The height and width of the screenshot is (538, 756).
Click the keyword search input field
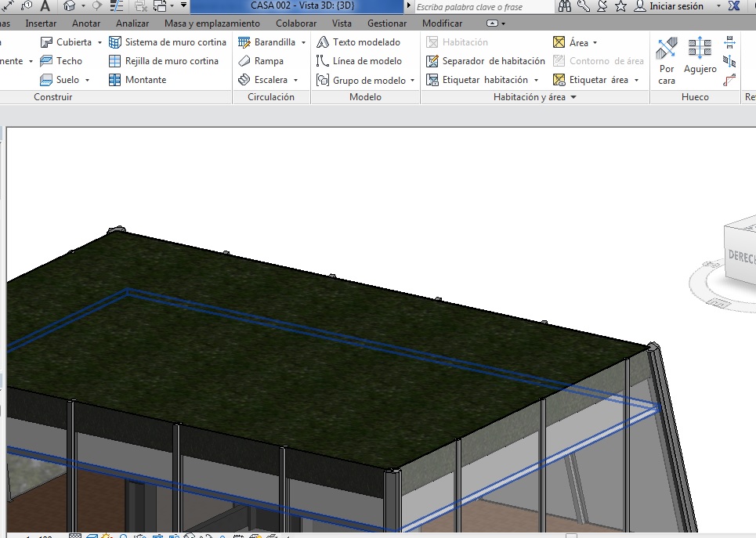[483, 7]
